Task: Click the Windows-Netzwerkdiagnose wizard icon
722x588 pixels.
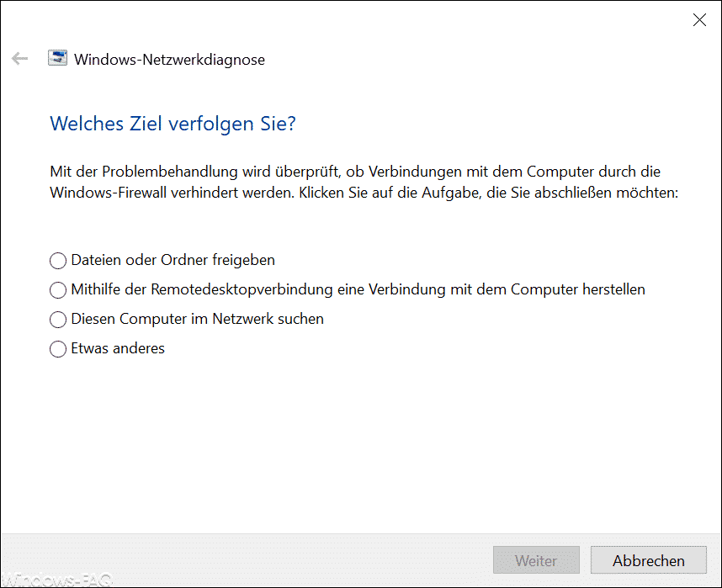Action: point(57,58)
